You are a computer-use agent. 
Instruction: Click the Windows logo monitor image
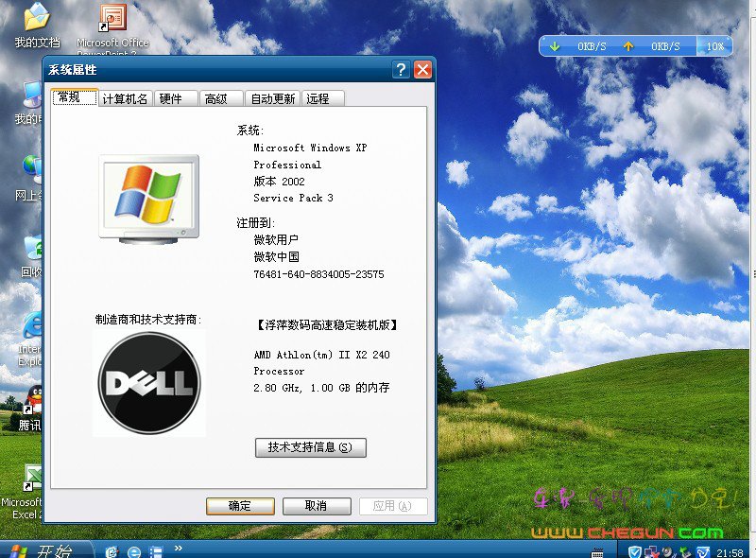pyautogui.click(x=149, y=199)
